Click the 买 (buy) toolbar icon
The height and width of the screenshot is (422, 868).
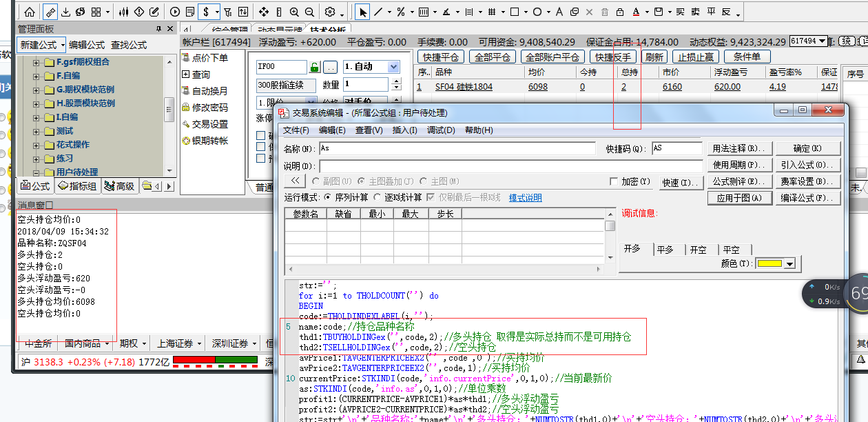coord(680,12)
